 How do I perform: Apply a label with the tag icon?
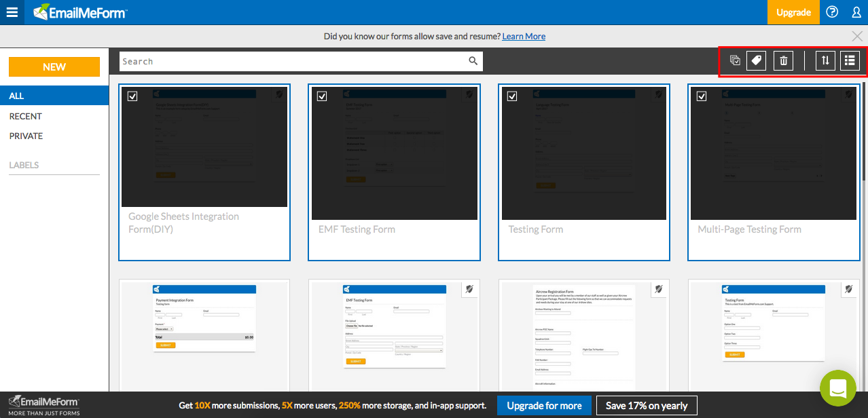[757, 60]
